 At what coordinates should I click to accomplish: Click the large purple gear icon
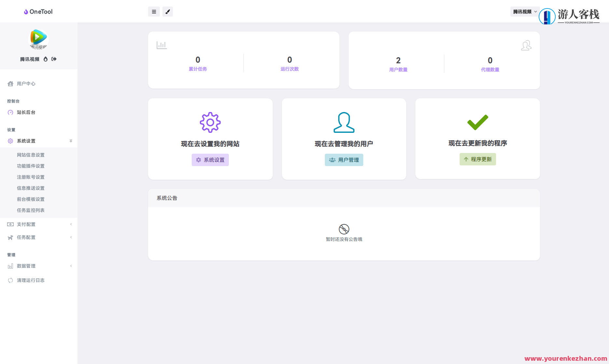[x=210, y=122]
